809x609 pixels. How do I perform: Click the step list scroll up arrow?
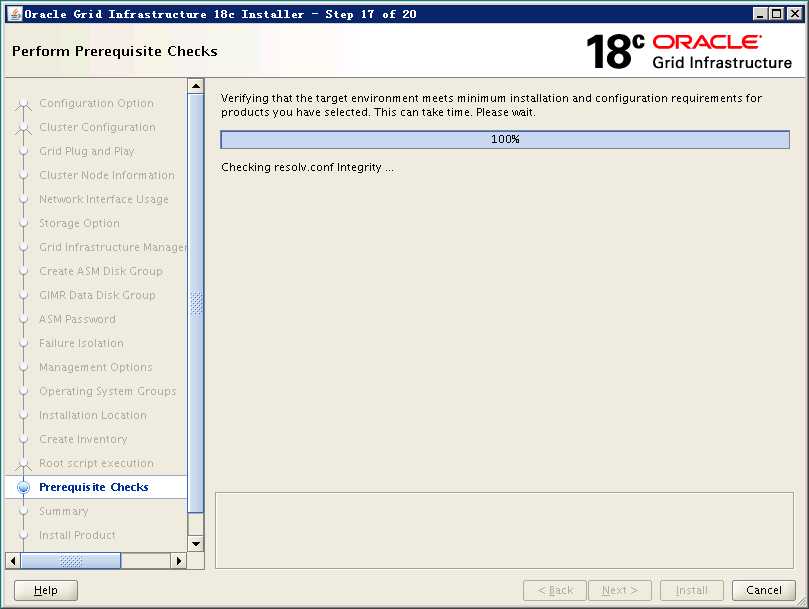click(196, 86)
